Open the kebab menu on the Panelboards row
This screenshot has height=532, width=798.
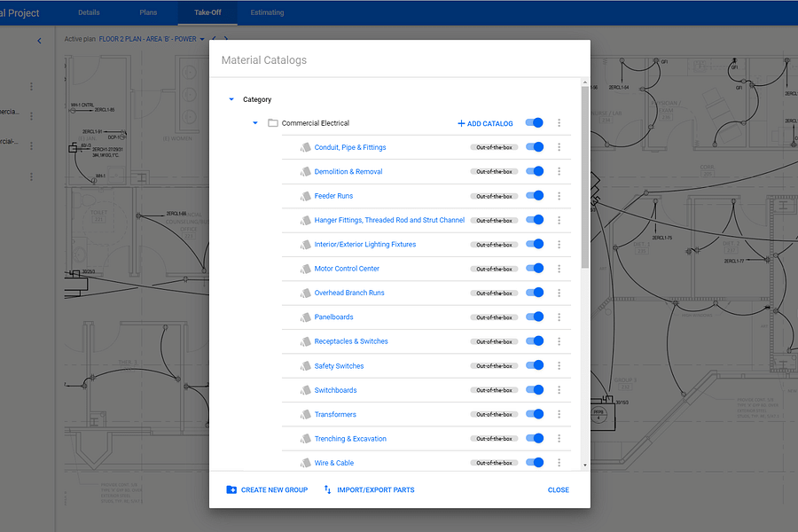click(x=559, y=317)
